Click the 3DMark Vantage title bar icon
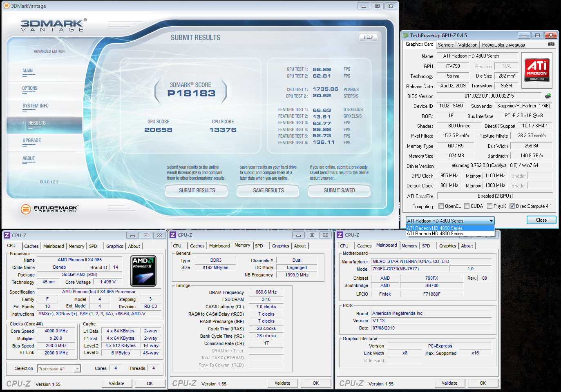The image size is (561, 392). (x=6, y=6)
